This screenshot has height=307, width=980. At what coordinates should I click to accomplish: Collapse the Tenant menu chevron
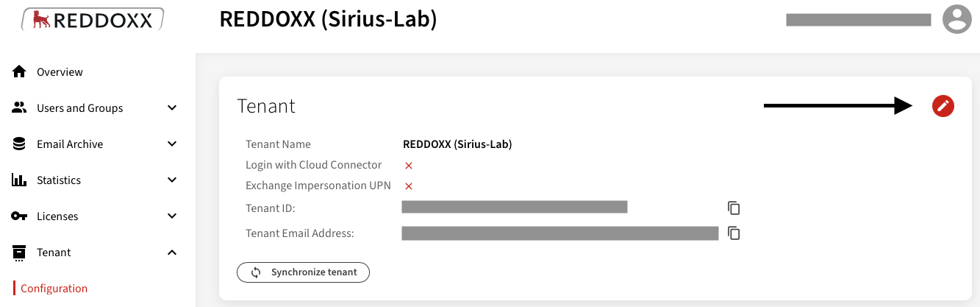172,253
